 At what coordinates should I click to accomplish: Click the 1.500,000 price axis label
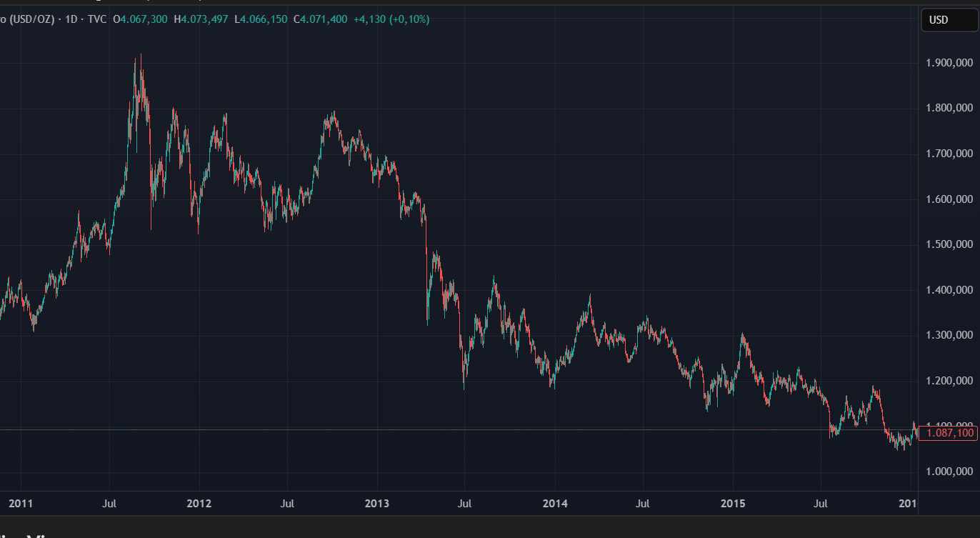coord(947,245)
